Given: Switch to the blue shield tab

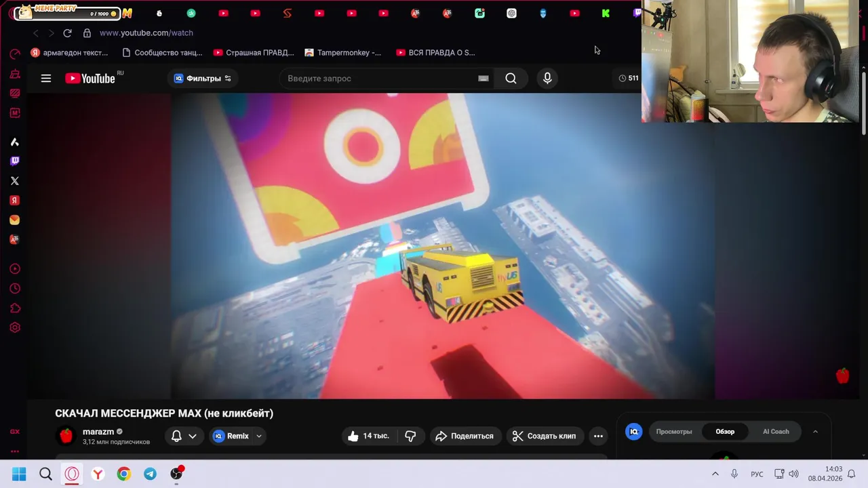Looking at the screenshot, I should 543,13.
